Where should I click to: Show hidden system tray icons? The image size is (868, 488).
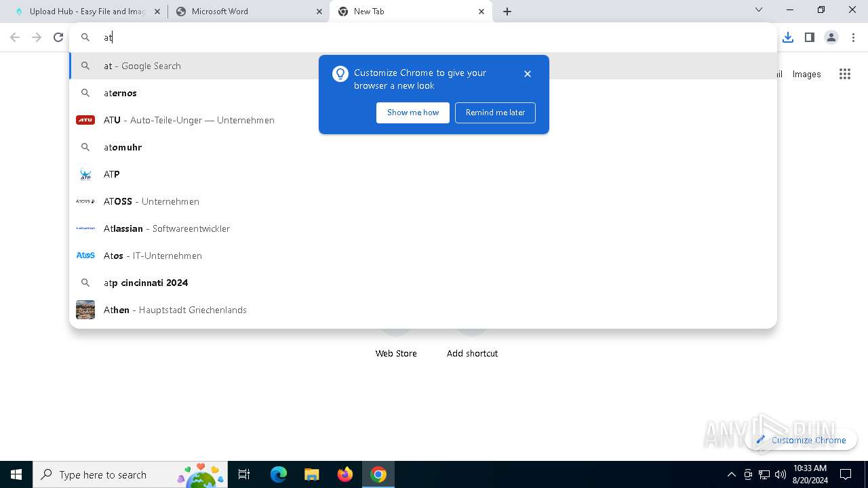pyautogui.click(x=731, y=474)
